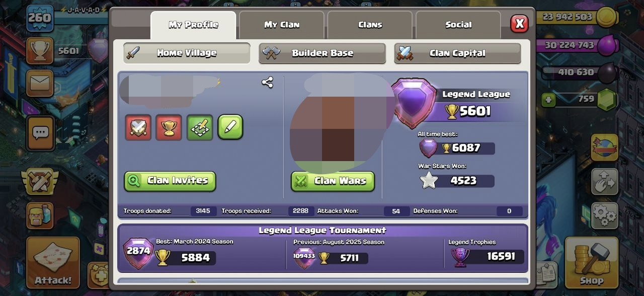The width and height of the screenshot is (644, 296).
Task: Open the crossed swords clan icon
Action: tap(138, 127)
